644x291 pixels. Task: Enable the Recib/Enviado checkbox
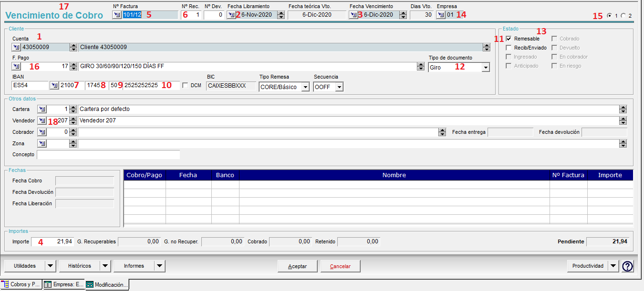tap(509, 48)
